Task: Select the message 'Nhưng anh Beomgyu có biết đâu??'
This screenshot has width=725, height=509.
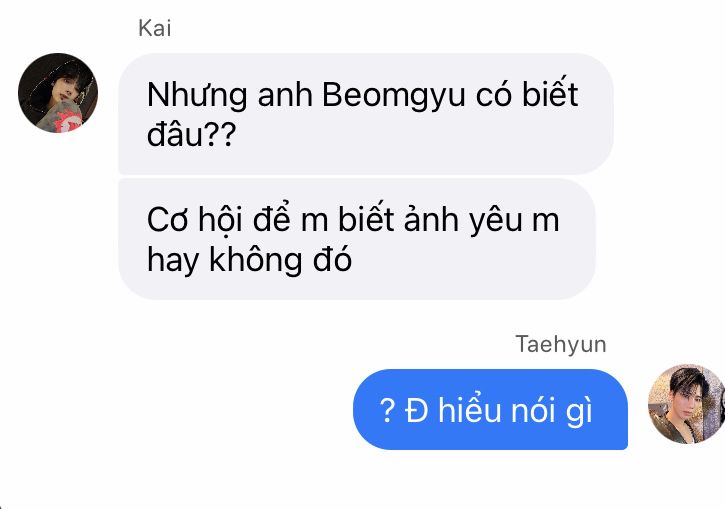Action: pyautogui.click(x=366, y=114)
